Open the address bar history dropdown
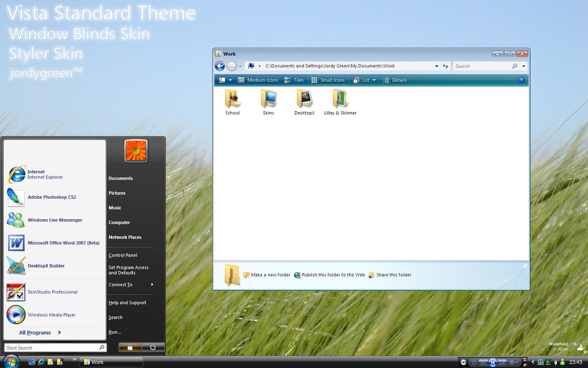The height and width of the screenshot is (368, 588). 437,66
